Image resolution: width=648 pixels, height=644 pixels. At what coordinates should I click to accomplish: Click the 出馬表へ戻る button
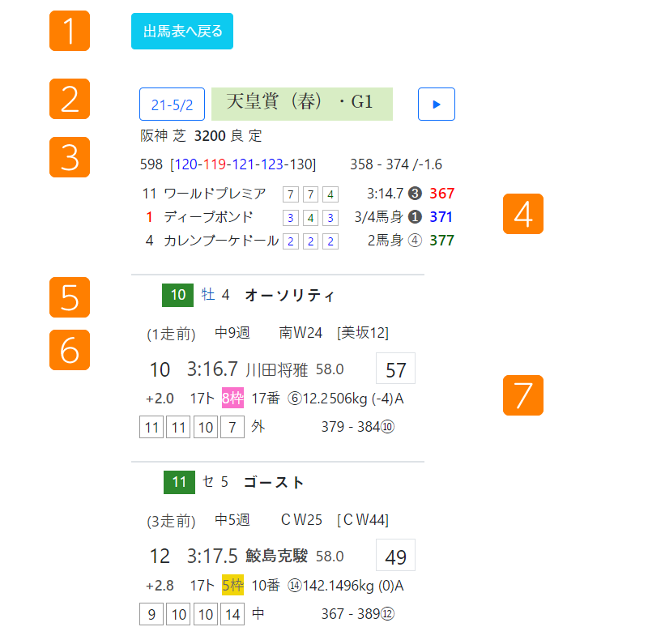click(x=182, y=32)
